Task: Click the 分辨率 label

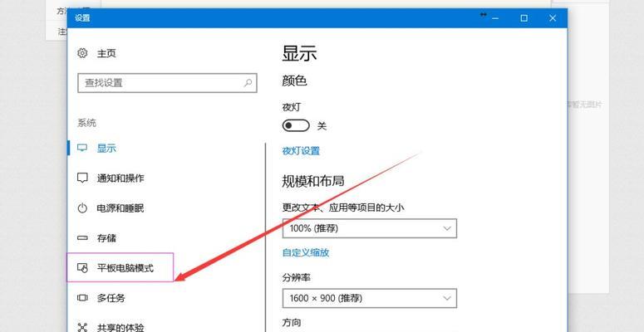Action: 296,278
